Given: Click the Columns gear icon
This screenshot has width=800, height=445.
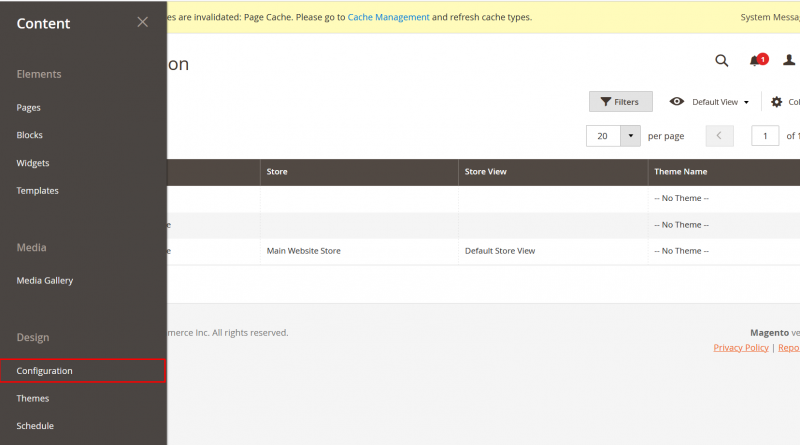Looking at the screenshot, I should 776,102.
